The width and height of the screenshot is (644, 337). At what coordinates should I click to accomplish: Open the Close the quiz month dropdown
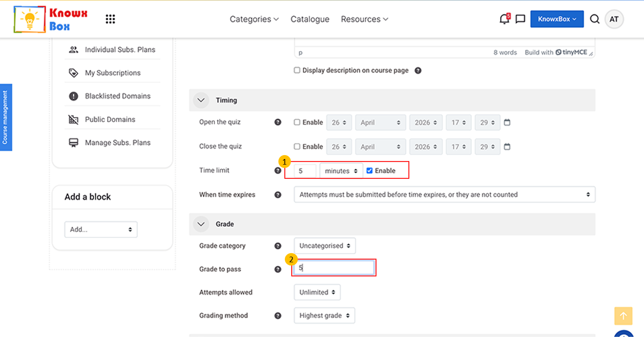pos(381,146)
